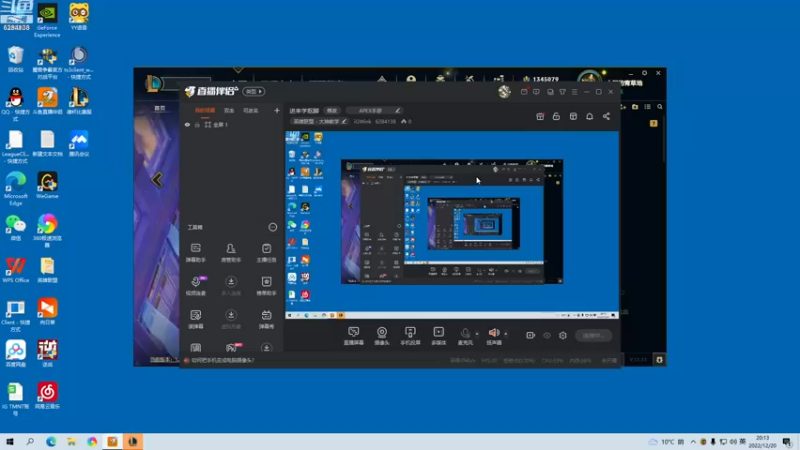The image size is (800, 450).
Task: Open the Windows notification center
Action: coord(787,442)
